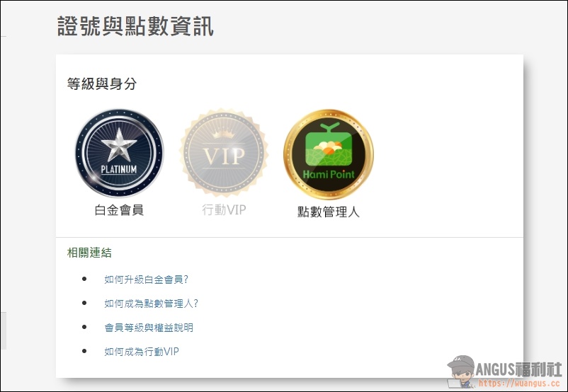
Task: Click the white star inside the Platinum badge
Action: pos(119,145)
